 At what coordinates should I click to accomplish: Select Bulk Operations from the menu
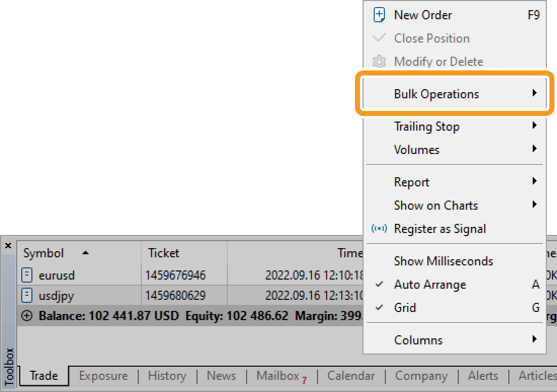click(436, 94)
